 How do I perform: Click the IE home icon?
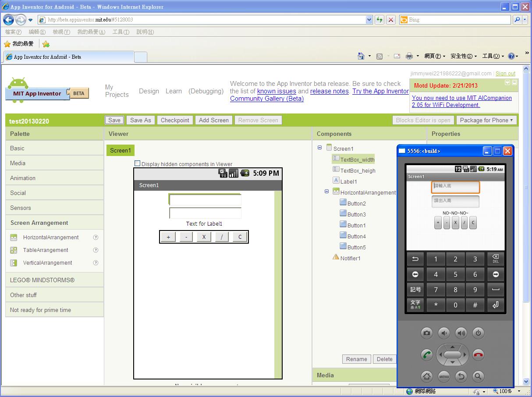tap(361, 56)
